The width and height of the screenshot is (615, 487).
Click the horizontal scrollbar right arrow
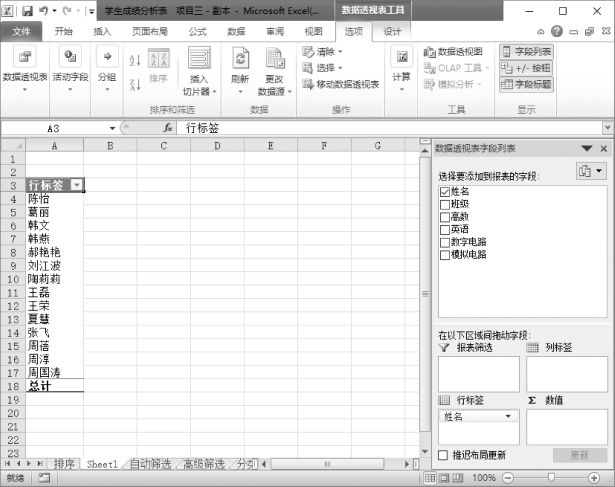(x=407, y=464)
